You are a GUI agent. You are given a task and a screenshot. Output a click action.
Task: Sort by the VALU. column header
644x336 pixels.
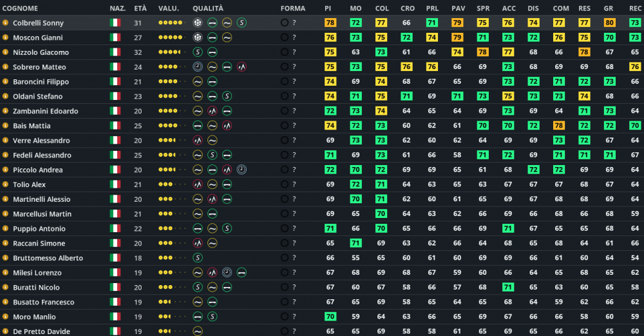pyautogui.click(x=168, y=8)
